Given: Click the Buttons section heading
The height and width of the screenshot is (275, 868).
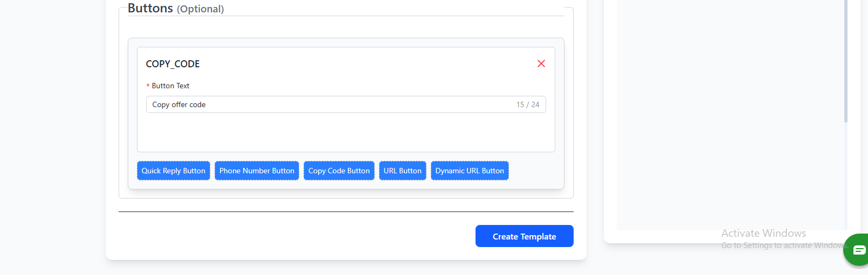Looking at the screenshot, I should coord(150,9).
